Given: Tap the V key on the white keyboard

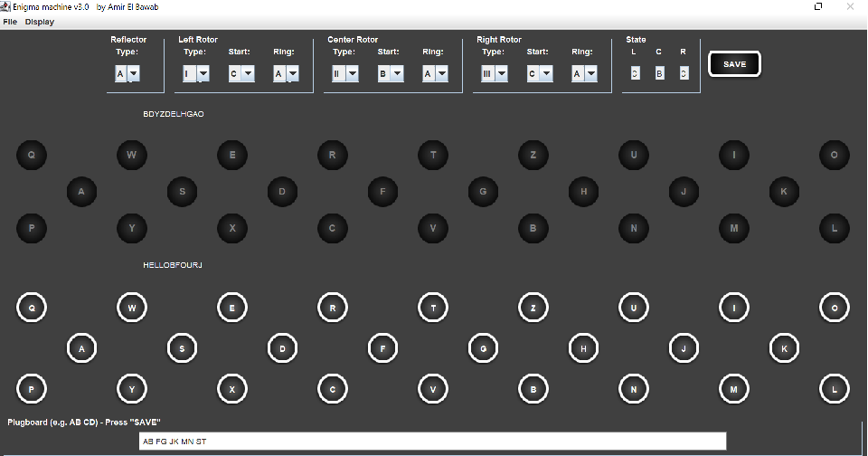Looking at the screenshot, I should pos(433,389).
